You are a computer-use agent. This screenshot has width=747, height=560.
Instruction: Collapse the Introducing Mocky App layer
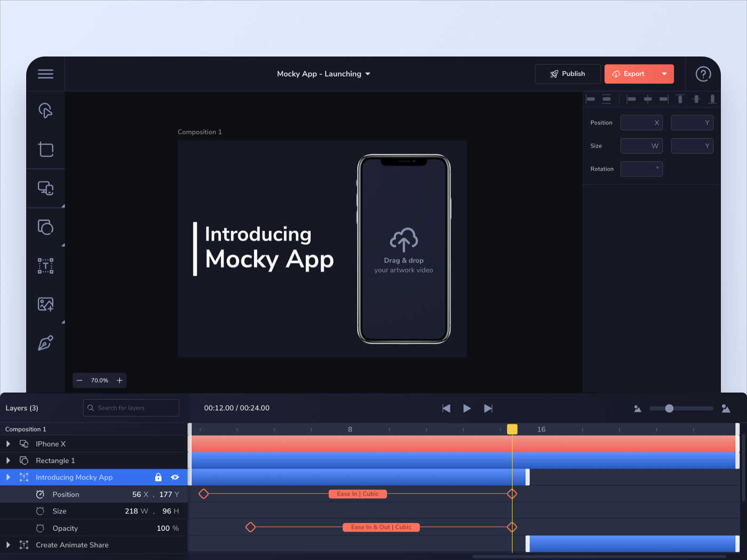(x=8, y=477)
